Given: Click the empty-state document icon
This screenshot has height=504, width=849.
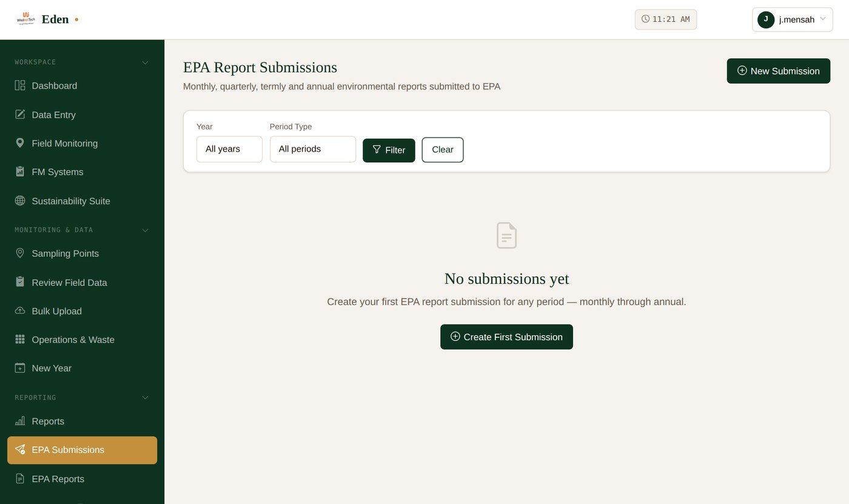Looking at the screenshot, I should click(x=506, y=235).
